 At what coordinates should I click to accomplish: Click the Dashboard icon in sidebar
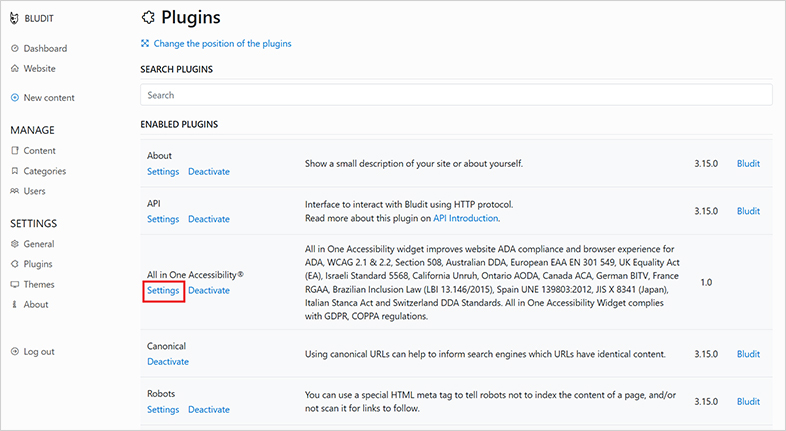click(x=14, y=49)
